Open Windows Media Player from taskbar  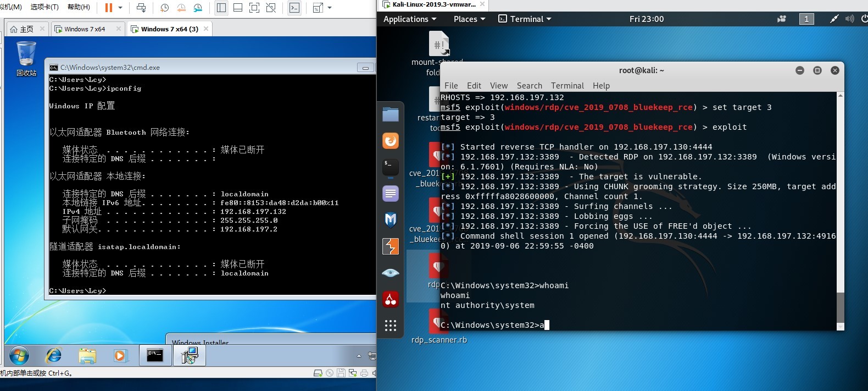click(120, 356)
